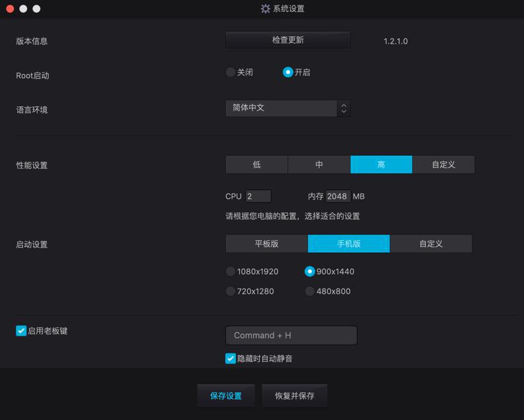The image size is (524, 420).
Task: Toggle the 隐藏时自动静音 checkbox
Action: point(230,358)
